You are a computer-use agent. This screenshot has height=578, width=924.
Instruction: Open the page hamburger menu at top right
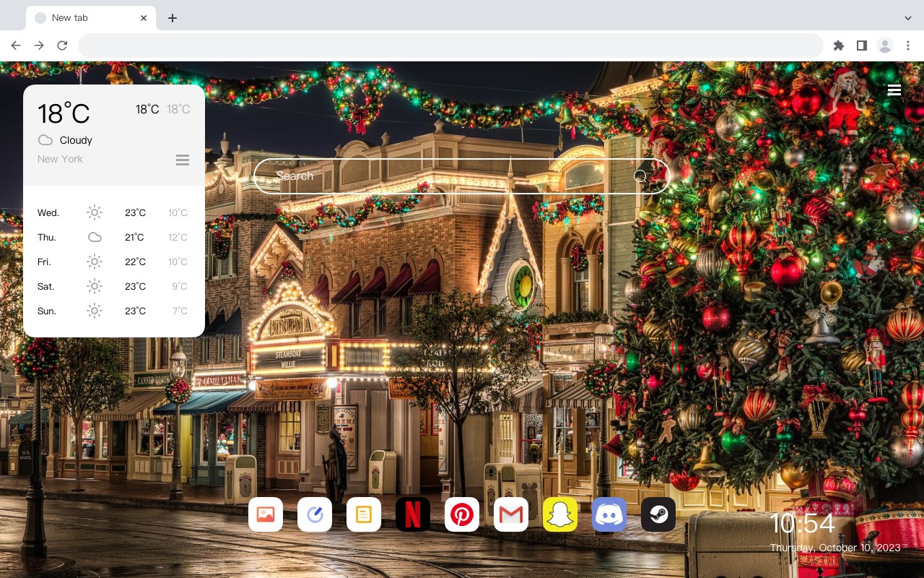[x=894, y=90]
